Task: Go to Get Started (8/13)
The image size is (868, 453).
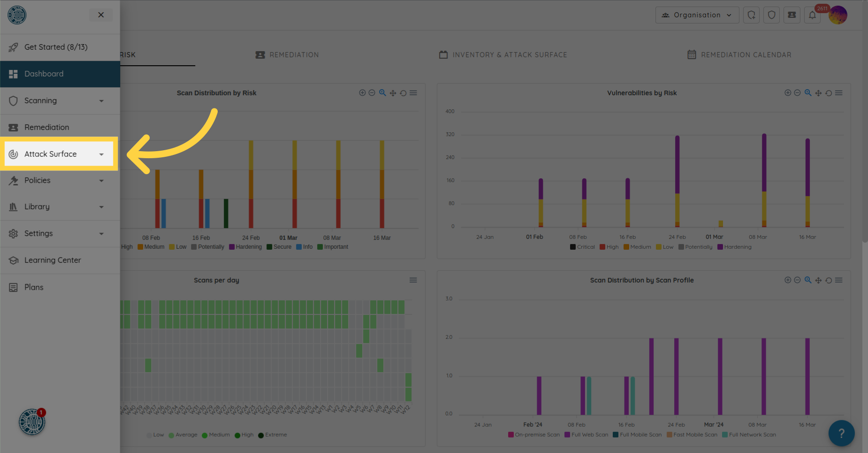Action: (56, 47)
